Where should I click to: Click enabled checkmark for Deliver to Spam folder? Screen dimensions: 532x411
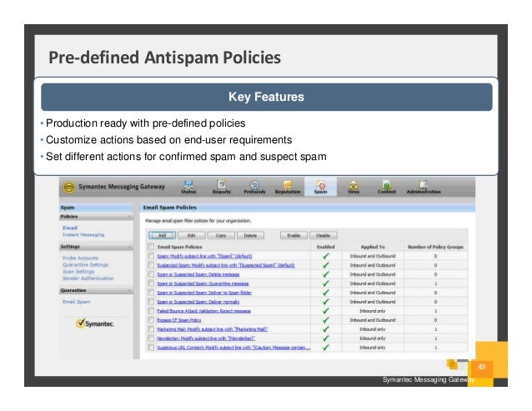(x=326, y=293)
